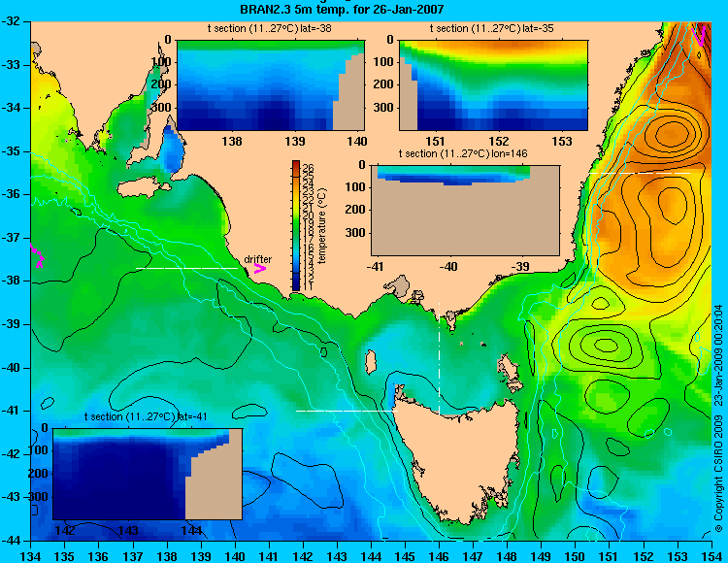
Task: Click the -35 latitude axis label
Action: (11, 151)
